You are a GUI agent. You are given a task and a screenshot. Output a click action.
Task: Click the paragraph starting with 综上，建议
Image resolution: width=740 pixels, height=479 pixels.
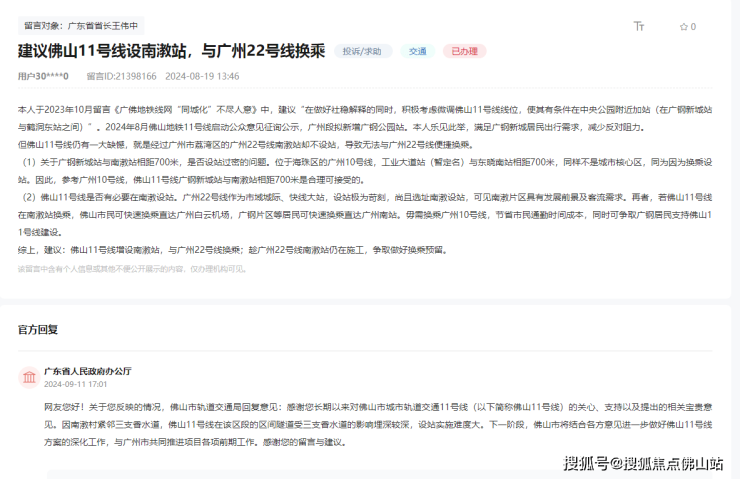coord(233,250)
